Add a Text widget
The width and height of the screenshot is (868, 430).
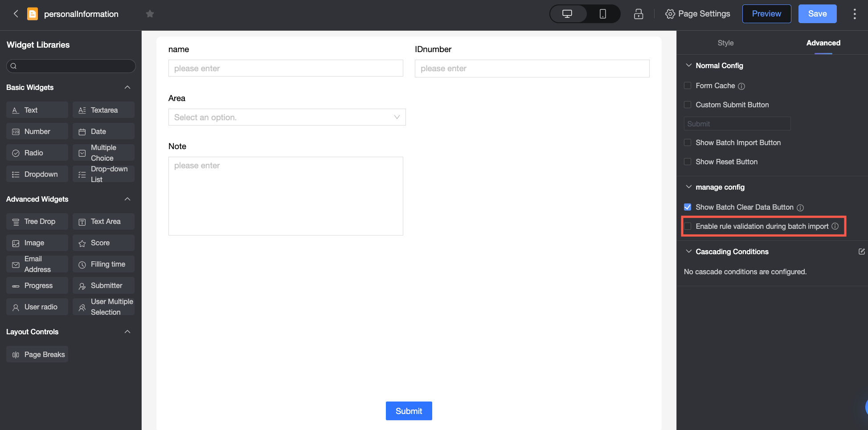coord(37,110)
